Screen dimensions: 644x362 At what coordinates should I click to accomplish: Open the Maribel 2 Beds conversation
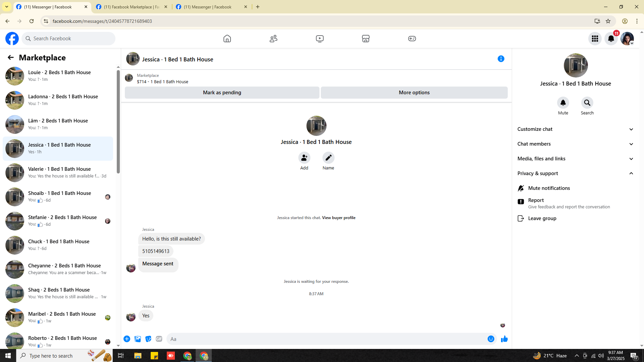click(x=58, y=318)
